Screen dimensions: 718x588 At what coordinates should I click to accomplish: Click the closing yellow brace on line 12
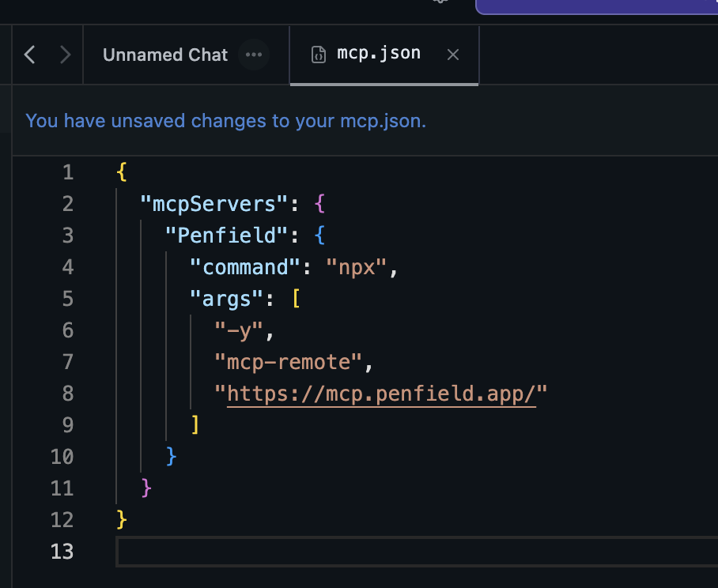[x=121, y=520]
